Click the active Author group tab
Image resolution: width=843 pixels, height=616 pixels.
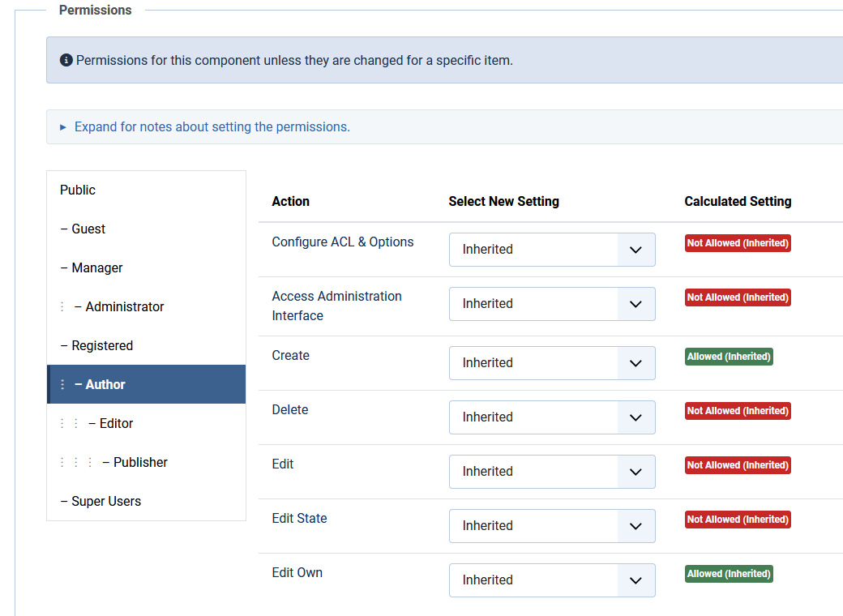click(105, 384)
